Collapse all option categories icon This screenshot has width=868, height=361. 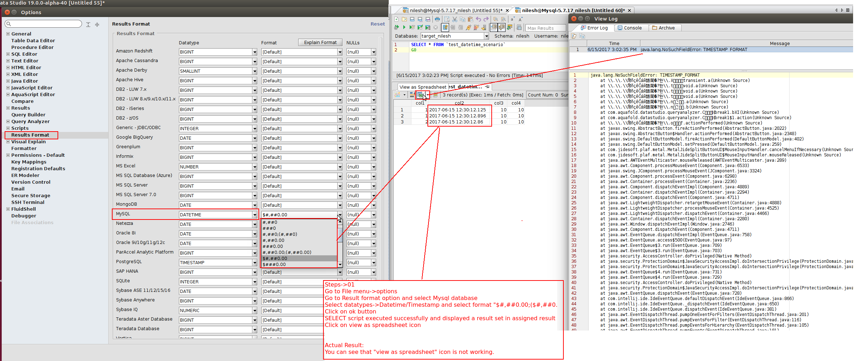coord(97,24)
